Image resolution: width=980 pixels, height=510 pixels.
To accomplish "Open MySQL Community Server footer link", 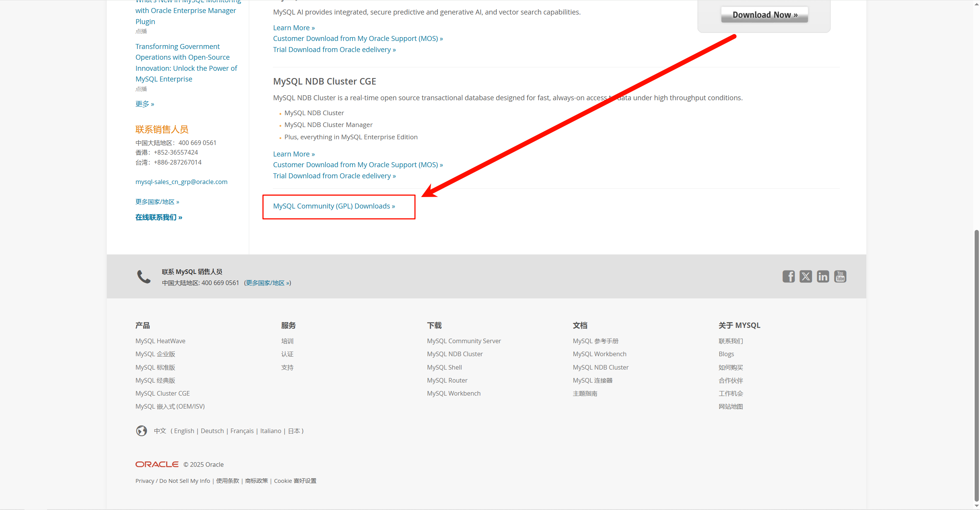I will pos(464,341).
